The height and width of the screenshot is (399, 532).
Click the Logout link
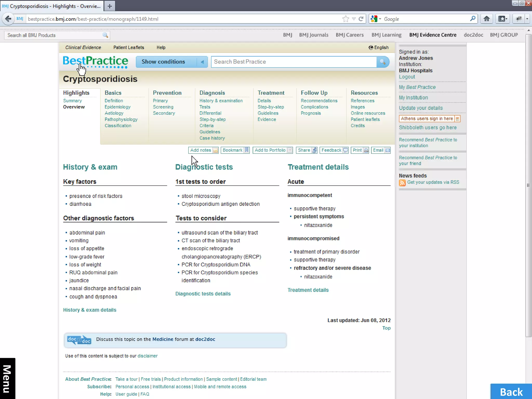[407, 77]
